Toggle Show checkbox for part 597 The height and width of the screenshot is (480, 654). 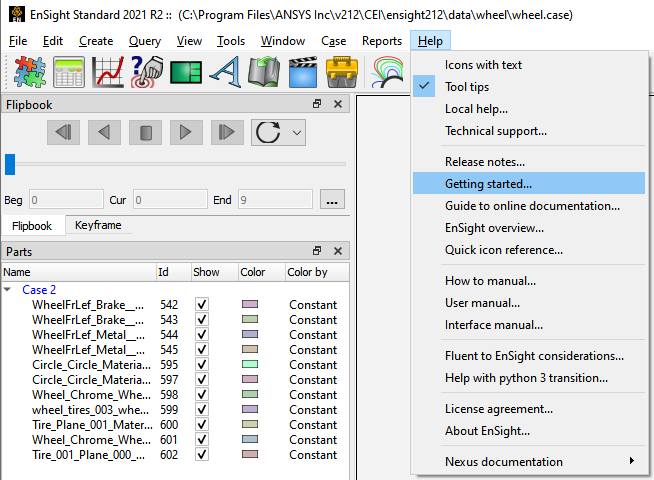(202, 379)
